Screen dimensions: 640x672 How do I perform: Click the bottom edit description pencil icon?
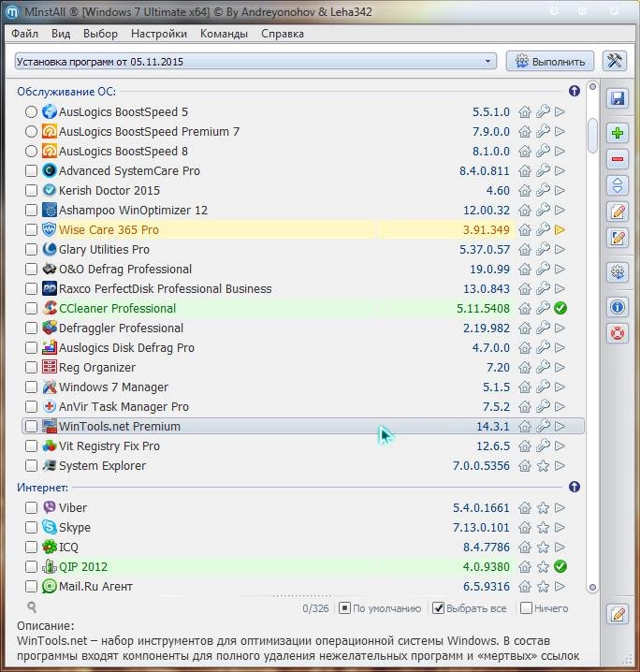click(618, 614)
